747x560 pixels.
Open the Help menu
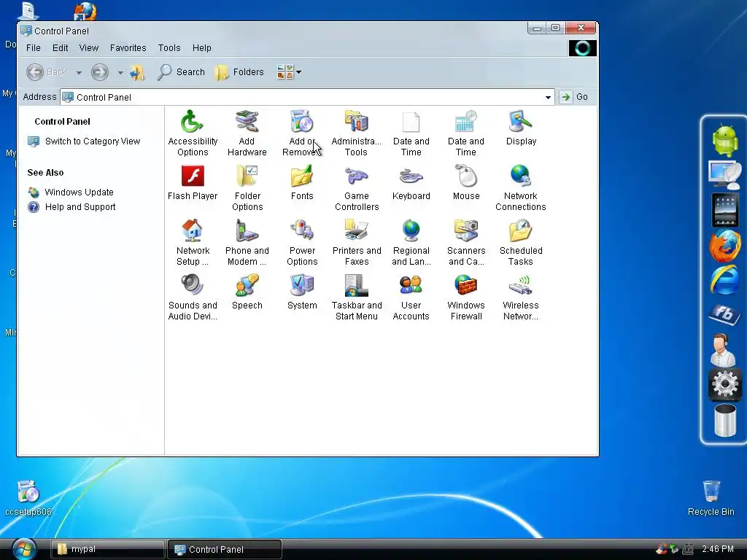coord(201,48)
